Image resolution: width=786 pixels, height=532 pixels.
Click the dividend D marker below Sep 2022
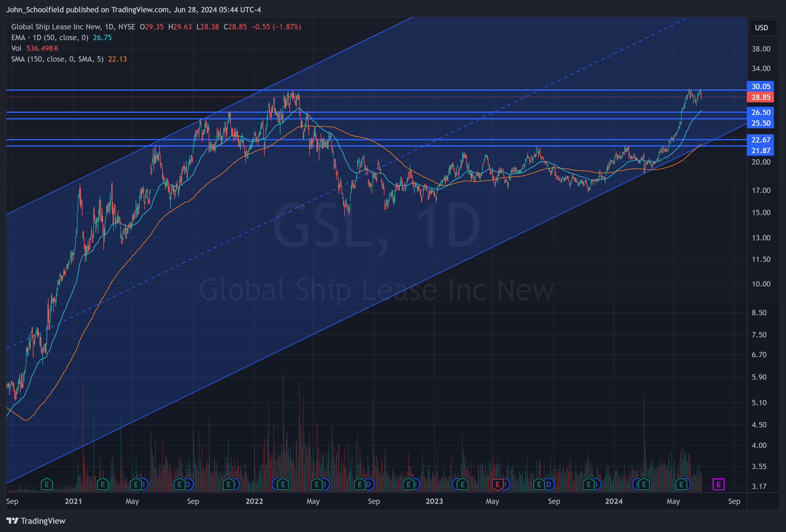point(369,485)
